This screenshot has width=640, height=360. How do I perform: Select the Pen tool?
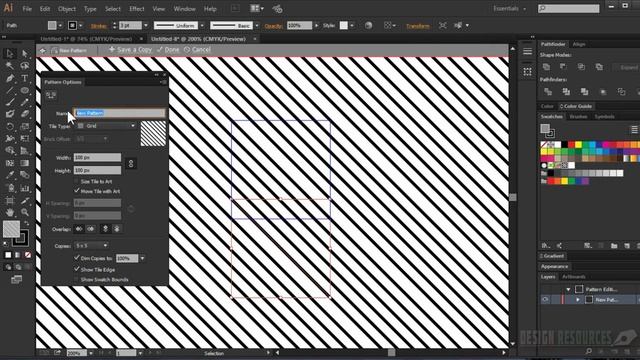point(10,78)
